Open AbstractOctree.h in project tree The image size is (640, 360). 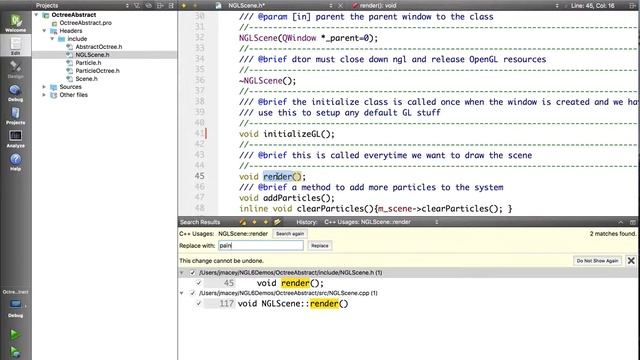tap(98, 47)
